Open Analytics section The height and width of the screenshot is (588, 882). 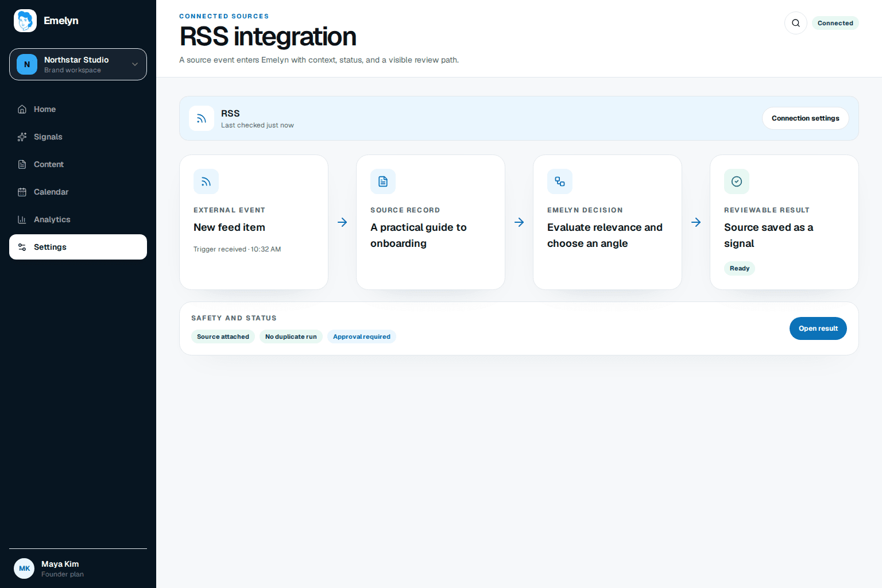(78, 219)
